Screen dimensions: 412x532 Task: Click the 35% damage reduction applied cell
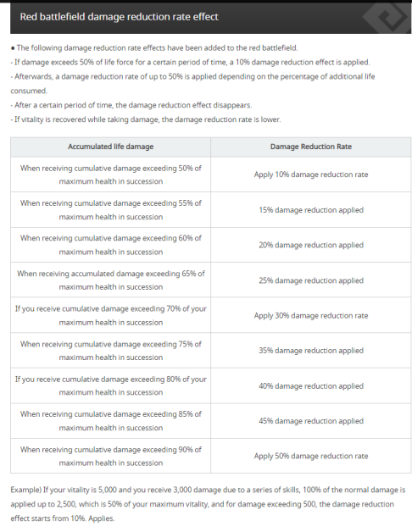click(x=311, y=351)
